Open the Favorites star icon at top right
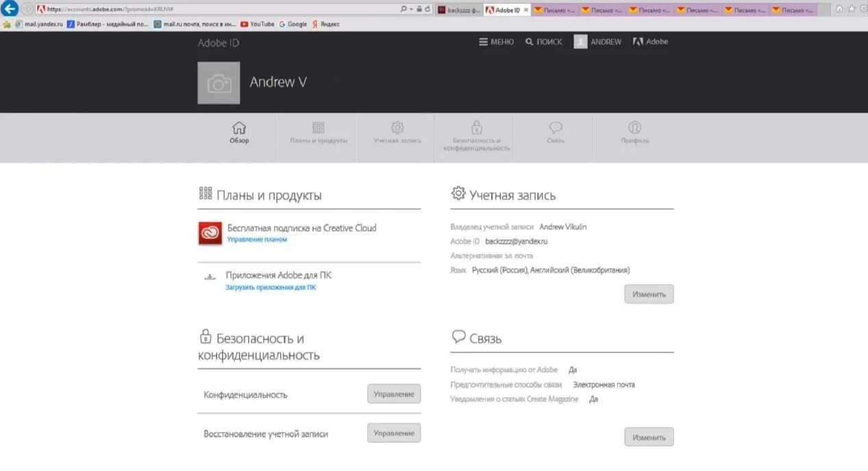Viewport: 868px width, 471px height. coord(851,10)
